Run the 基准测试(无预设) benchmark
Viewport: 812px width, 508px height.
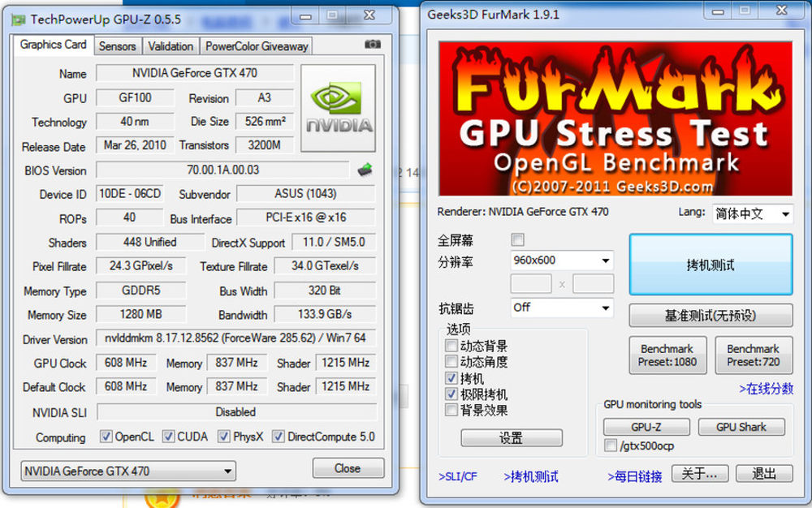[x=710, y=315]
